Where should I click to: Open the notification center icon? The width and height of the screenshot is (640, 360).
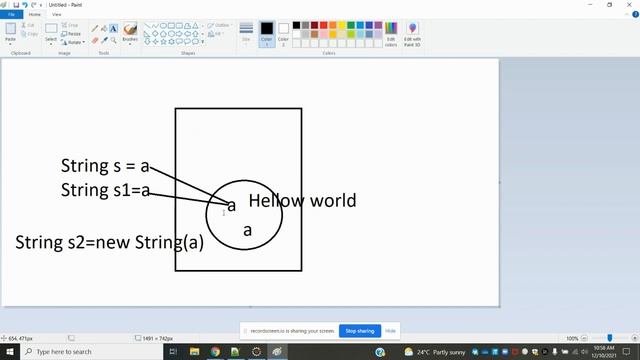[x=627, y=351]
